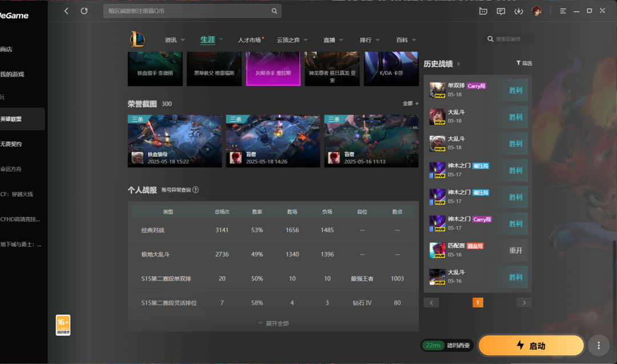The height and width of the screenshot is (364, 617).
Task: Refresh the page with the reload icon
Action: click(x=84, y=11)
